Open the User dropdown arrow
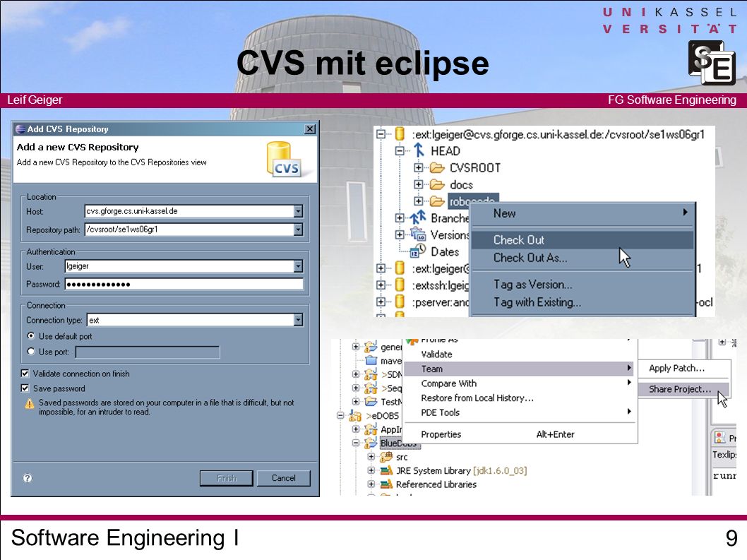Screen dimensions: 747x560 [298, 266]
